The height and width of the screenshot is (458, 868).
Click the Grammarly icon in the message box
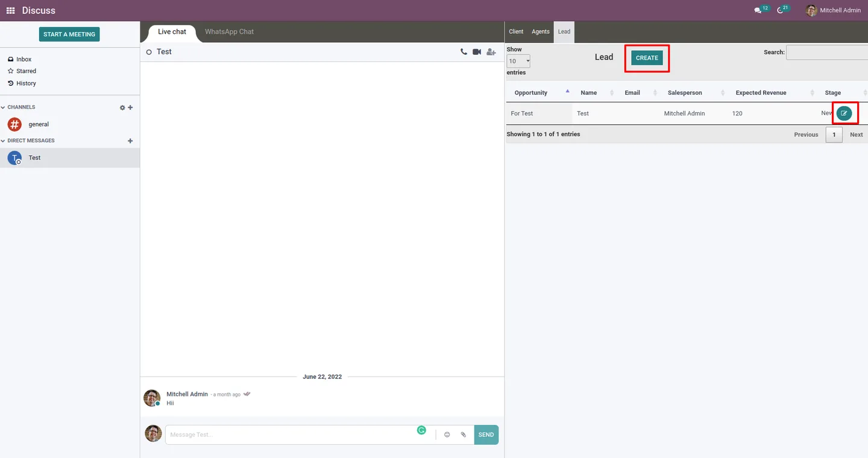[422, 430]
